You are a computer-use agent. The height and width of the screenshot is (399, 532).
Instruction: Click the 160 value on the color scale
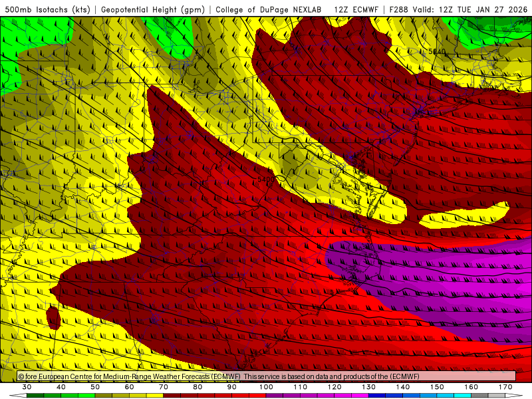[471, 387]
